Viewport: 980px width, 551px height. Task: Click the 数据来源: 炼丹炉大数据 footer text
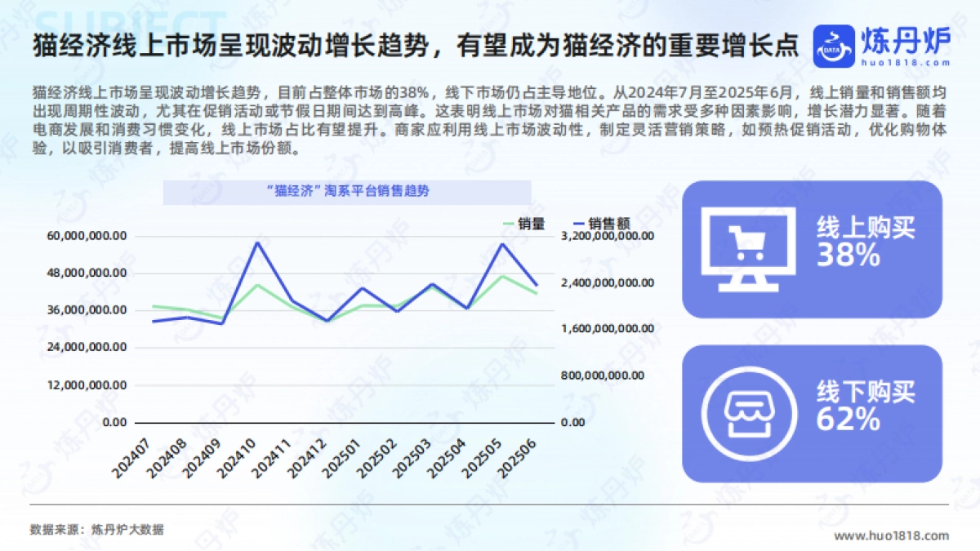[x=96, y=529]
